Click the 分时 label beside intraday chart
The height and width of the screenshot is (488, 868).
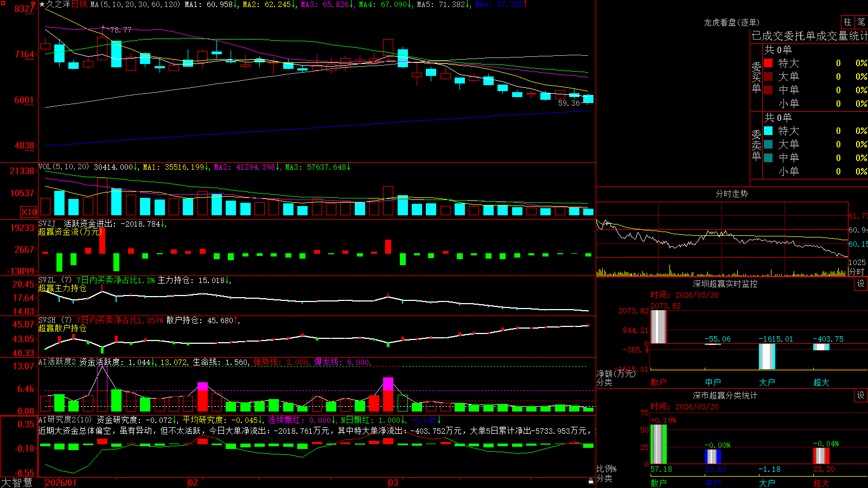(856, 272)
